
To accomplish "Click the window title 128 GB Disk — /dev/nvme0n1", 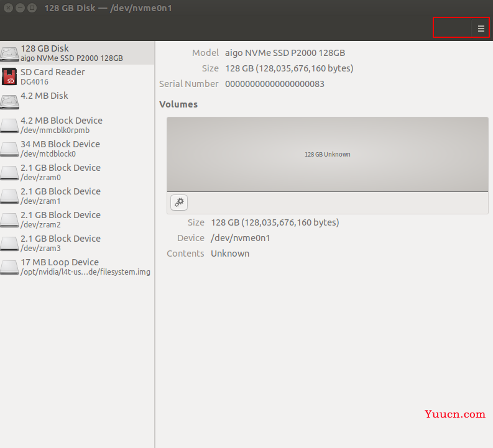I will pos(108,8).
